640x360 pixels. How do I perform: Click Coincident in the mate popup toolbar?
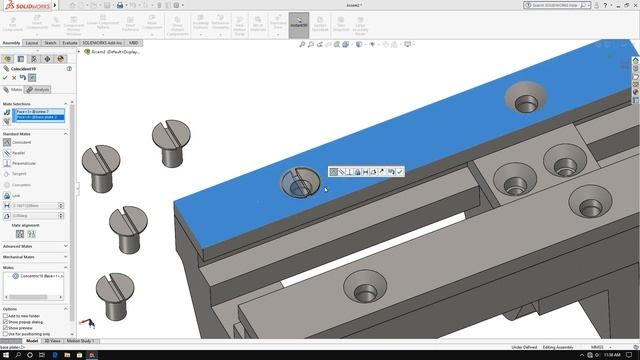tap(333, 172)
